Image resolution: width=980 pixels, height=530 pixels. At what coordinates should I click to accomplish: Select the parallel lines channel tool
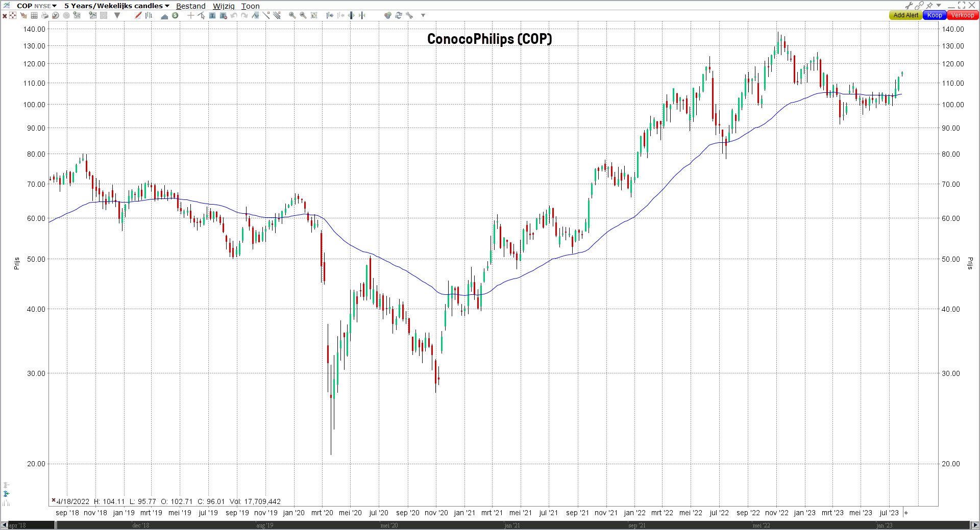coord(277,15)
